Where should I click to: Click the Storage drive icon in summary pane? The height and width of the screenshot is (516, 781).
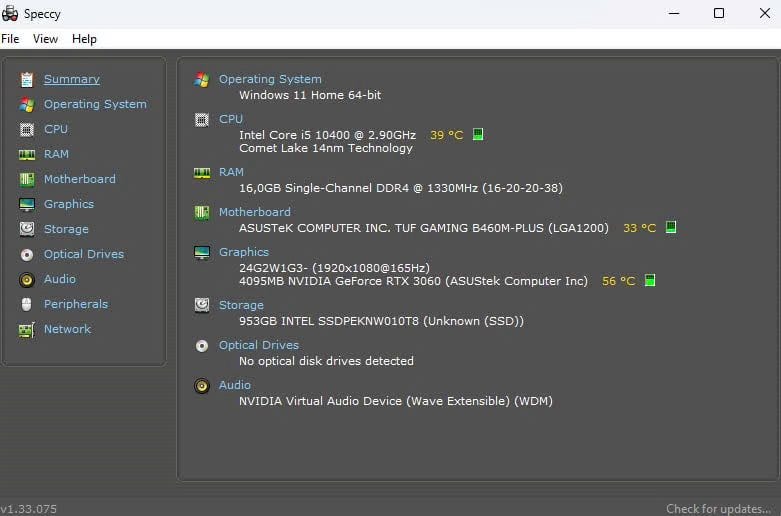tap(202, 305)
